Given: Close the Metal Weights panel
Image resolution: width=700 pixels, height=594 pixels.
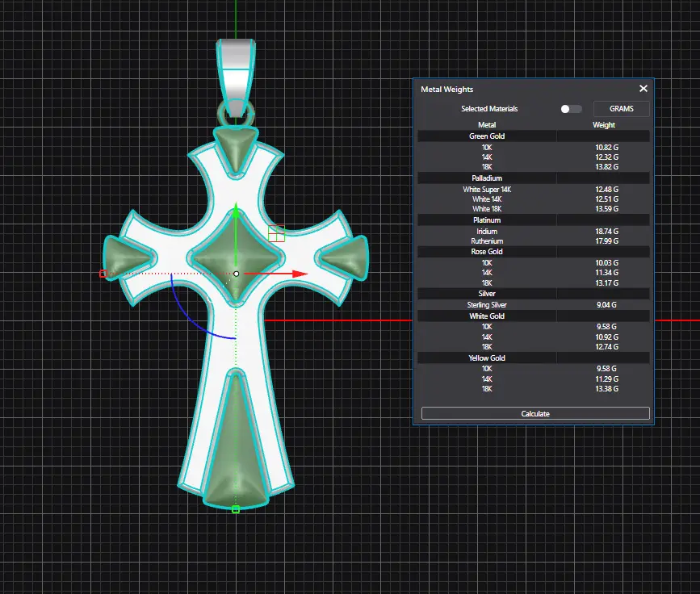Looking at the screenshot, I should point(643,89).
